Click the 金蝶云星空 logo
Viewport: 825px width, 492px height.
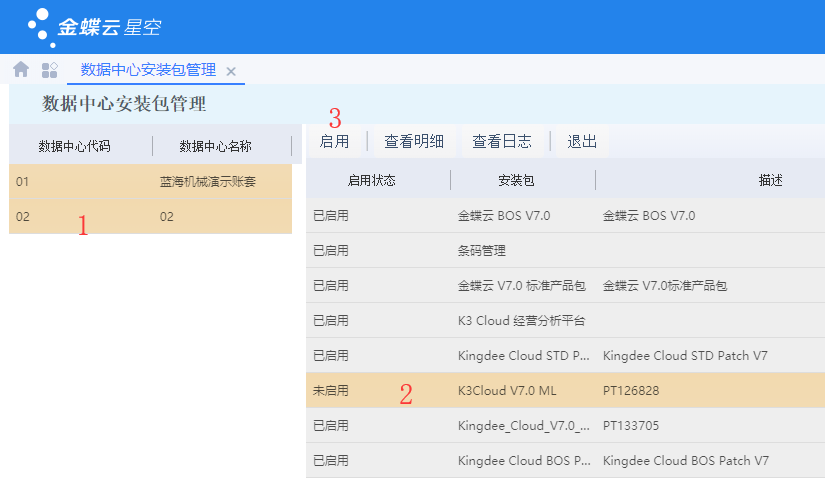tap(95, 27)
